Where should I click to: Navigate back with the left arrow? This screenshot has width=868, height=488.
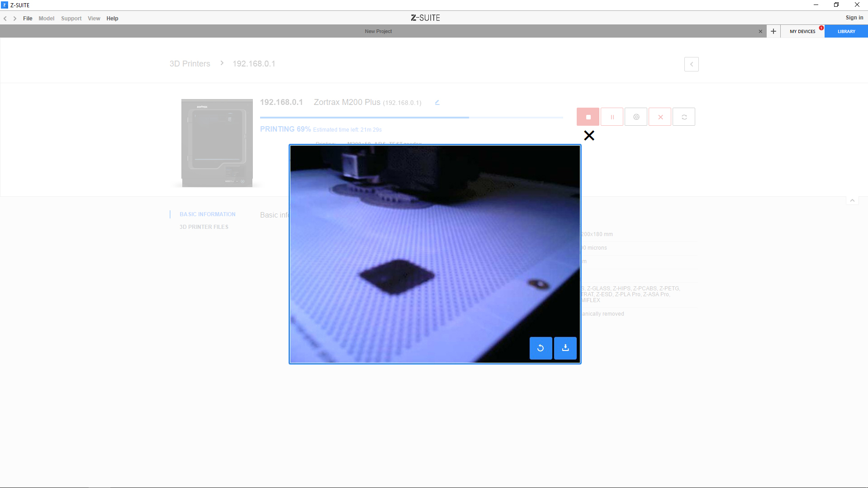(x=5, y=19)
